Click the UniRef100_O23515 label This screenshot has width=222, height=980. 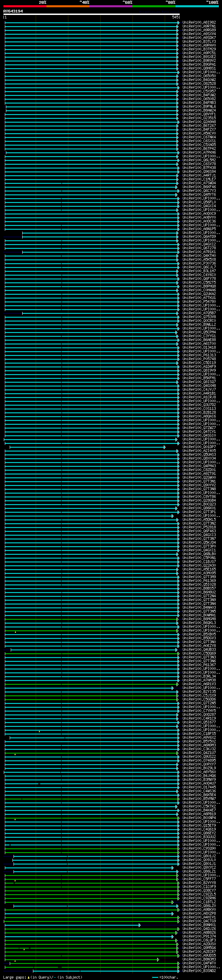(199, 118)
